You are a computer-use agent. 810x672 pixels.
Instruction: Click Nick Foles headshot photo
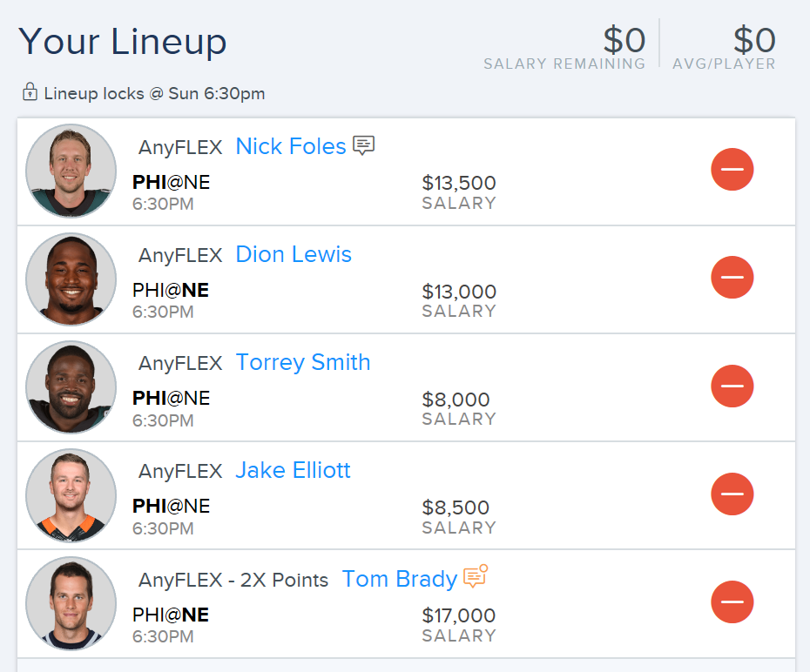coord(71,171)
